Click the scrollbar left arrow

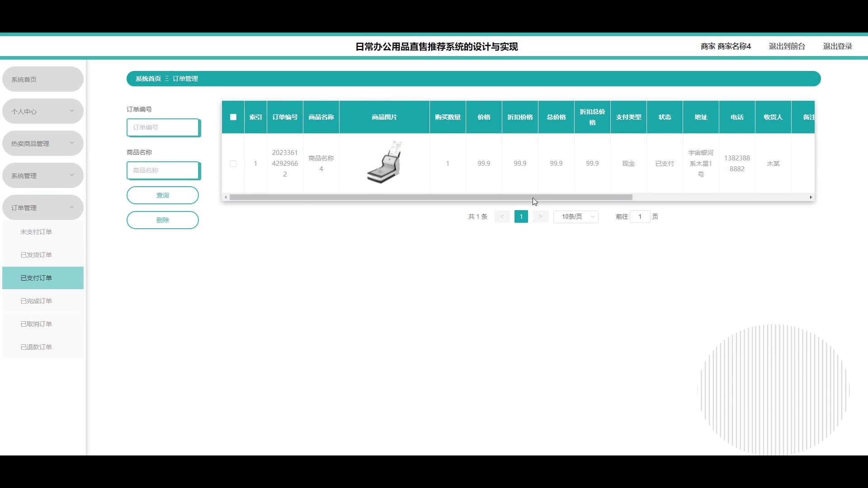coord(226,197)
